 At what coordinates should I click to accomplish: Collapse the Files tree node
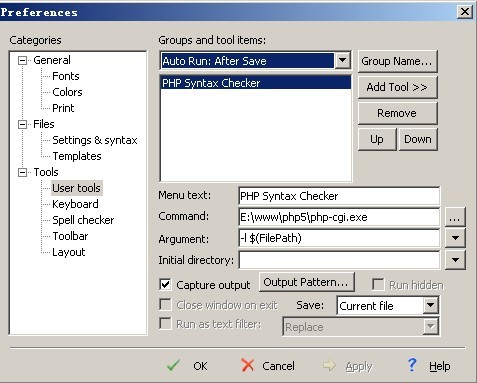pos(22,124)
